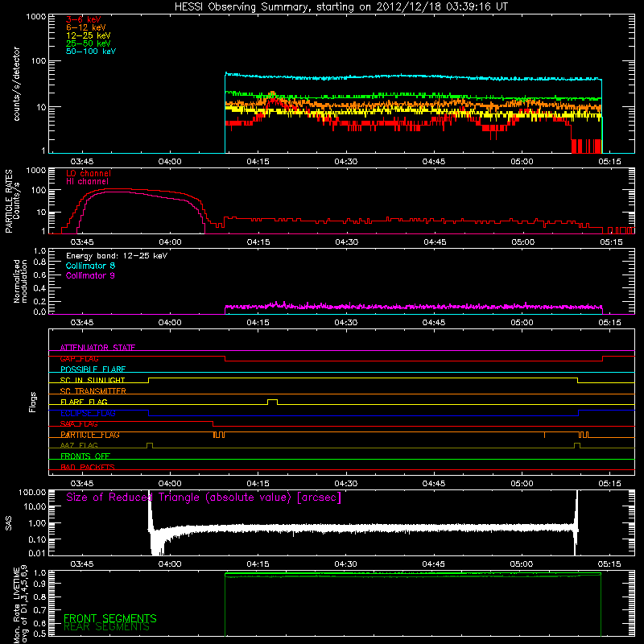Viewport: 644px width, 644px height.
Task: Click the PARTICLE_FLAG label
Action: pos(90,435)
